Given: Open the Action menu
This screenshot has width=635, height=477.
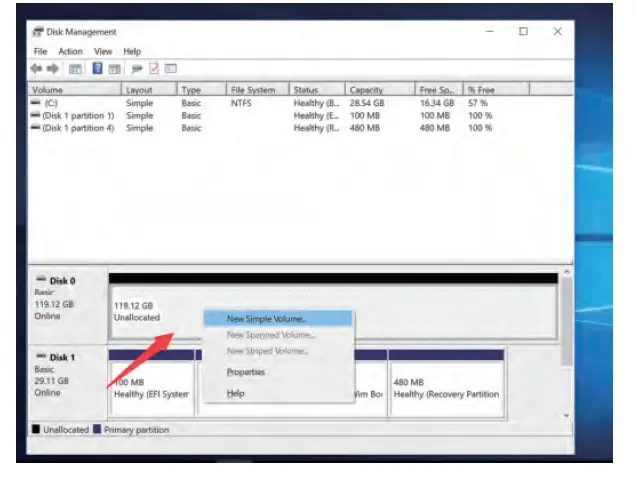Looking at the screenshot, I should [70, 51].
